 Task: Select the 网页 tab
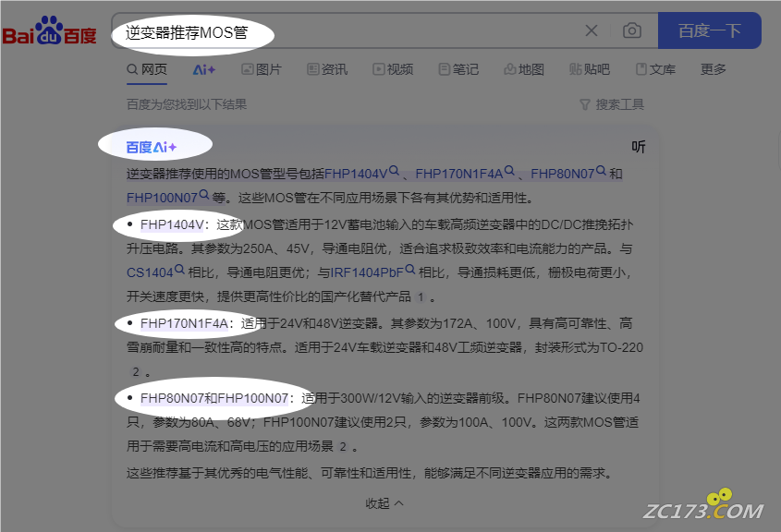point(147,69)
